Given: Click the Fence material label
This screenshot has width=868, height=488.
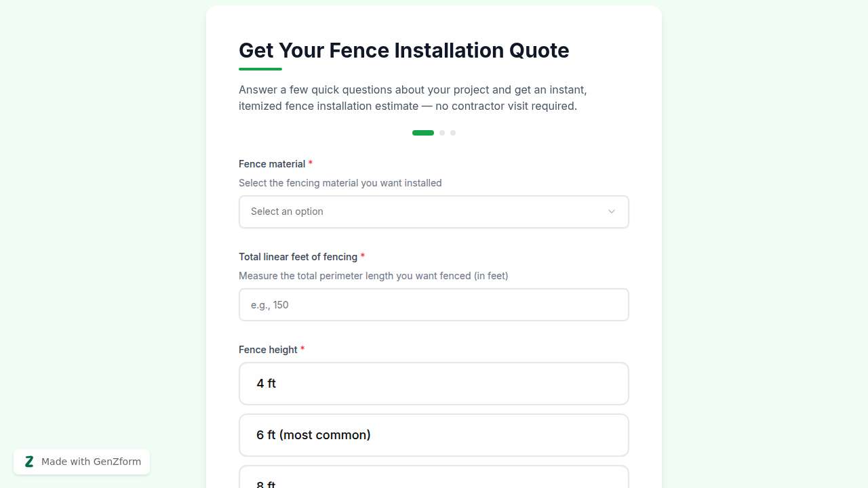Looking at the screenshot, I should (271, 163).
